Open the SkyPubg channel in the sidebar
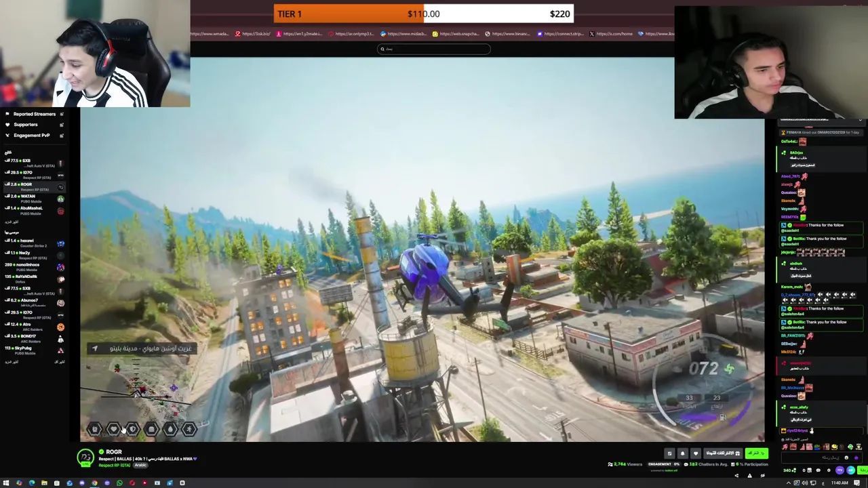 (34, 350)
